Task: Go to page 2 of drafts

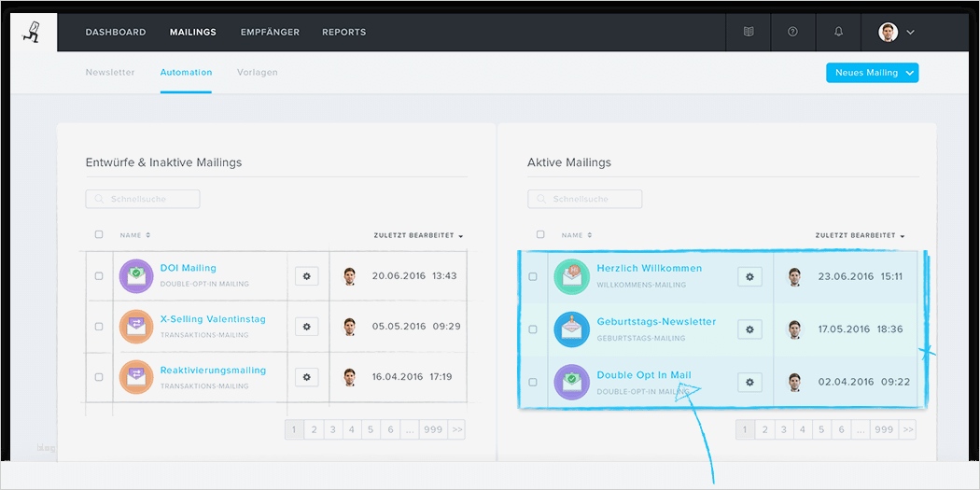Action: point(314,429)
